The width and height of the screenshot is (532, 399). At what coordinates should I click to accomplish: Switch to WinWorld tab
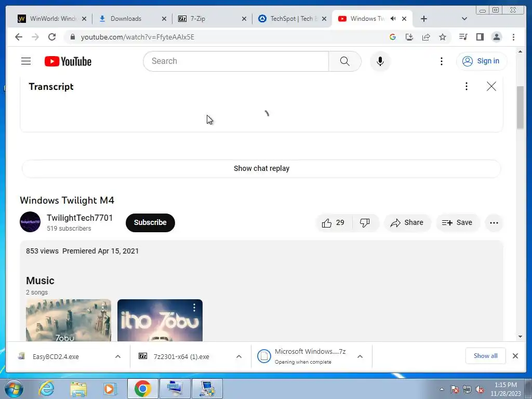(51, 19)
